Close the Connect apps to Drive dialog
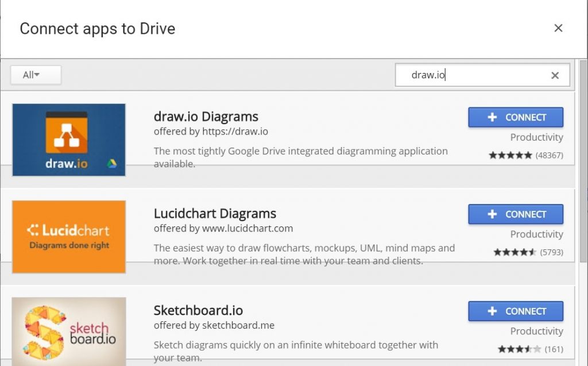 point(558,28)
